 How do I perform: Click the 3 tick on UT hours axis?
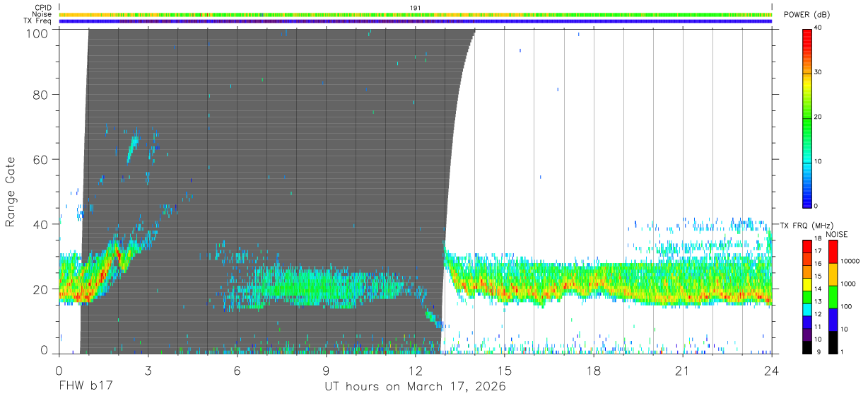(148, 371)
